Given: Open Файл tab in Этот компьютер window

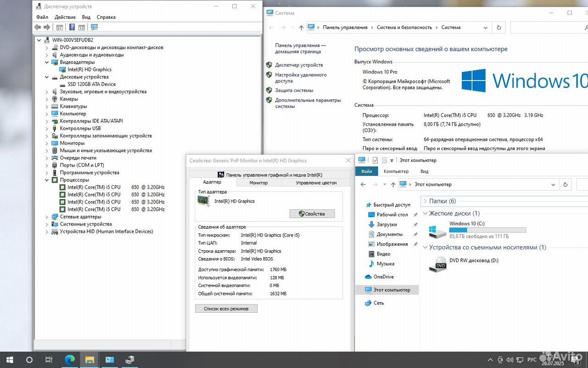Looking at the screenshot, I should tap(367, 171).
